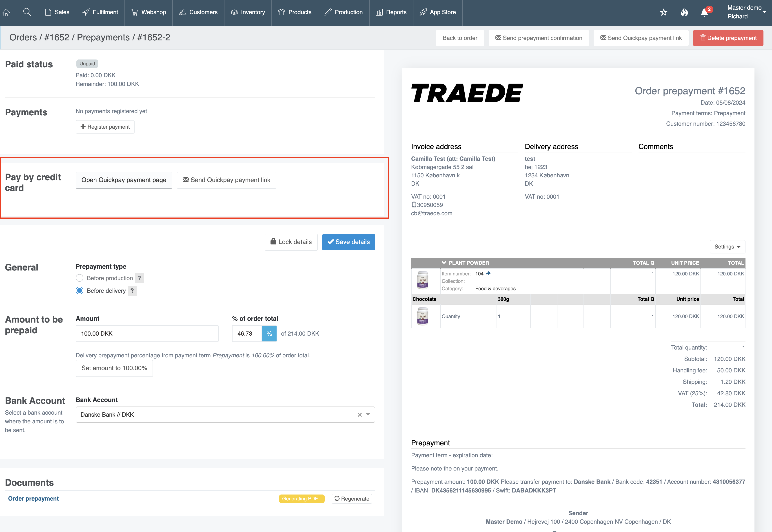Click the Amount input field

[x=147, y=334]
